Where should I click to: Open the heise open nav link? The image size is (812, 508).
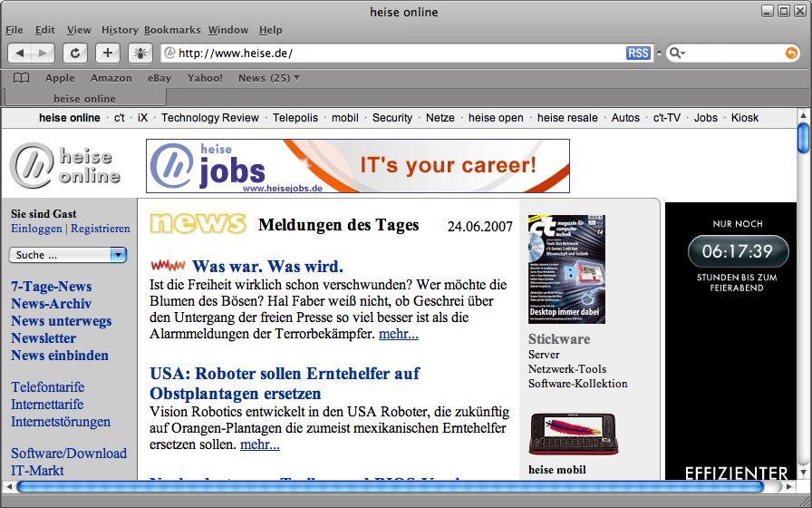tap(496, 118)
